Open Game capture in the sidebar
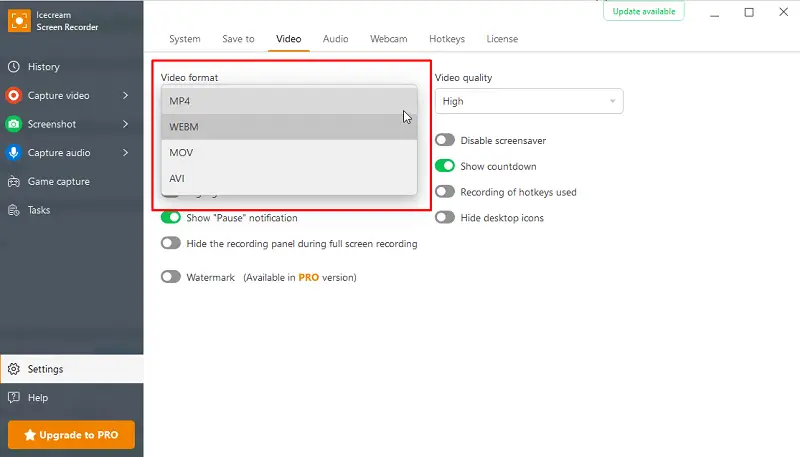This screenshot has height=457, width=800. click(59, 181)
